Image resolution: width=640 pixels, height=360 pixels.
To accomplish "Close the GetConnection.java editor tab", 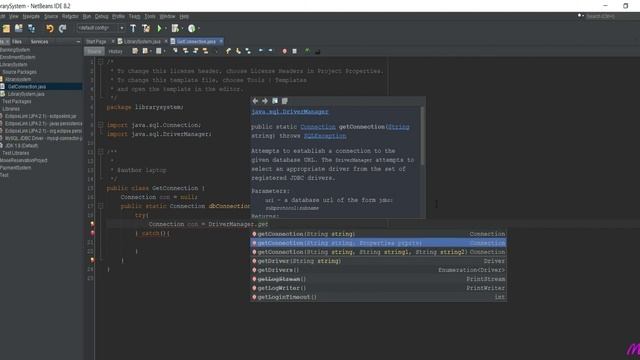I will (x=221, y=41).
